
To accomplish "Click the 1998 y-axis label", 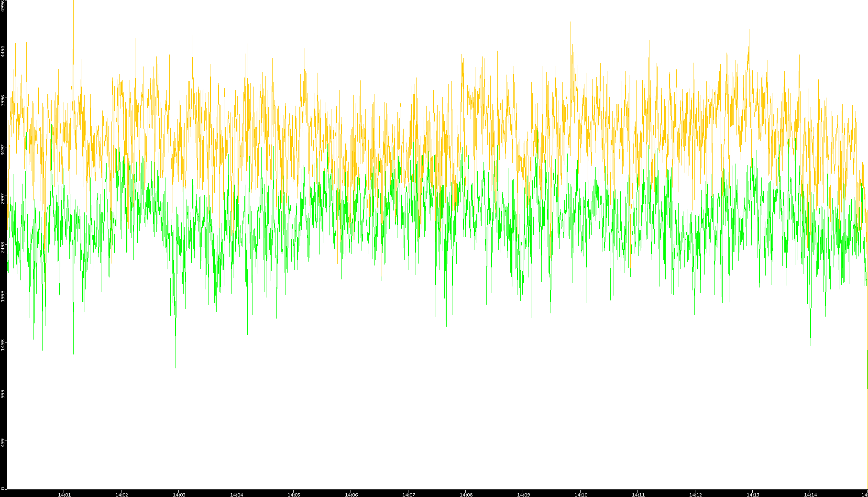I will [x=3, y=296].
